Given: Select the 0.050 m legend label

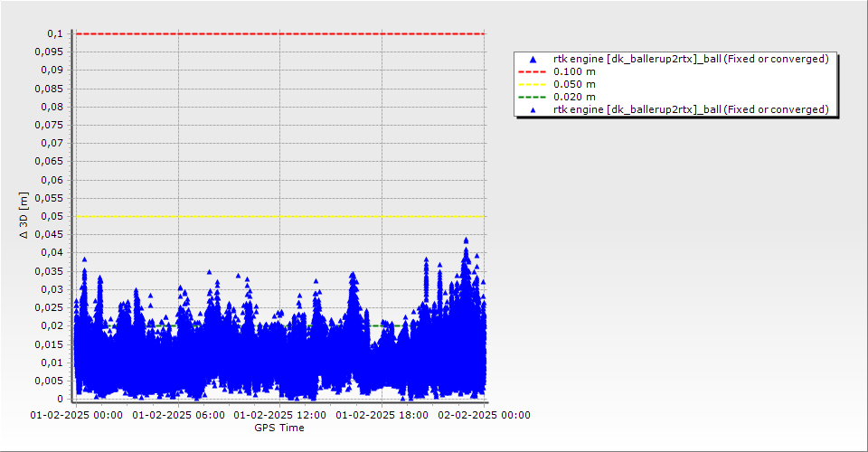Looking at the screenshot, I should (x=574, y=84).
